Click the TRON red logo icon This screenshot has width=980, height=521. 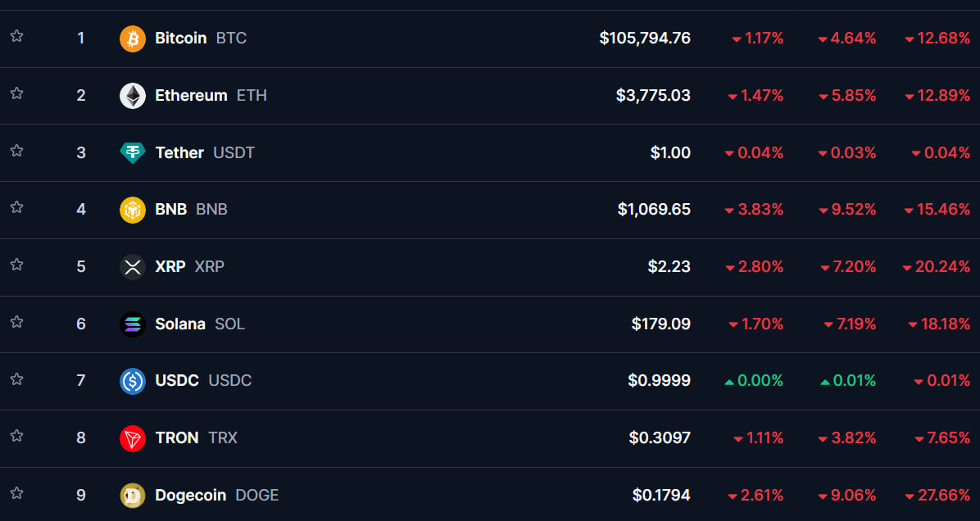point(133,438)
